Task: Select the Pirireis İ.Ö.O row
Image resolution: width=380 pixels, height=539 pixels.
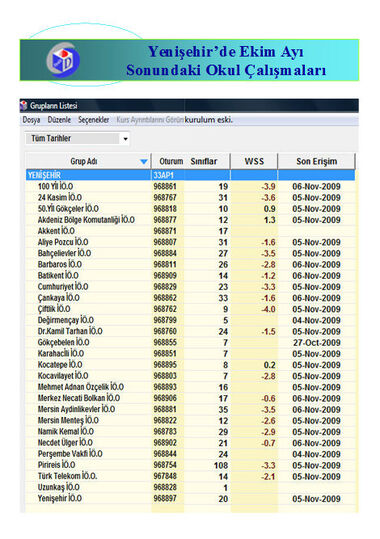Action: (191, 465)
